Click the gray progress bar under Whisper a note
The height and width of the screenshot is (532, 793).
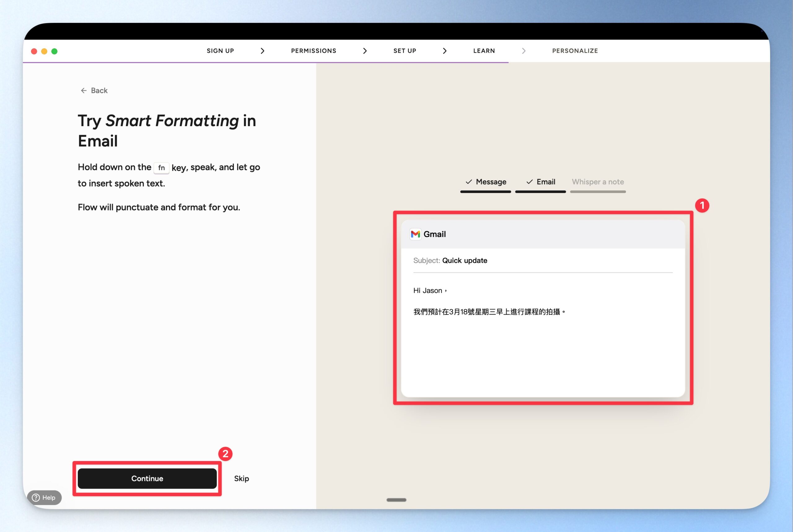(x=598, y=192)
